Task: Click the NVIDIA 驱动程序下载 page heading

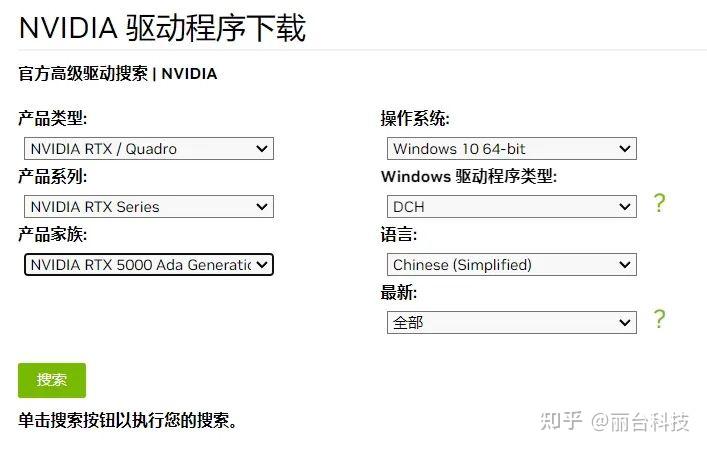Action: (162, 28)
